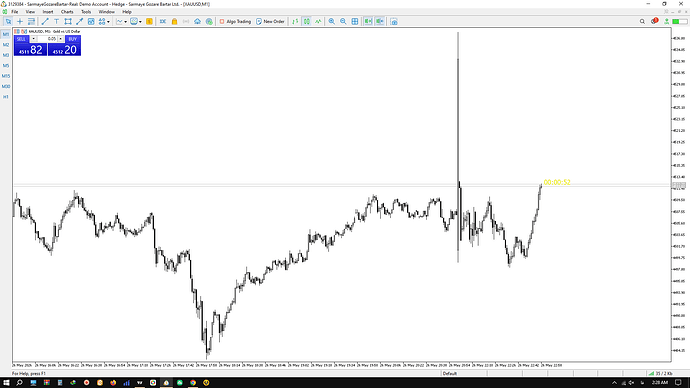Click the yellow dollar-sign toolbar icon

[x=149, y=21]
